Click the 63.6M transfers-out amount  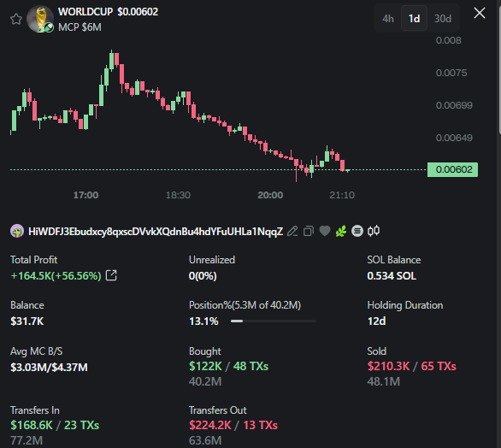[x=205, y=440]
